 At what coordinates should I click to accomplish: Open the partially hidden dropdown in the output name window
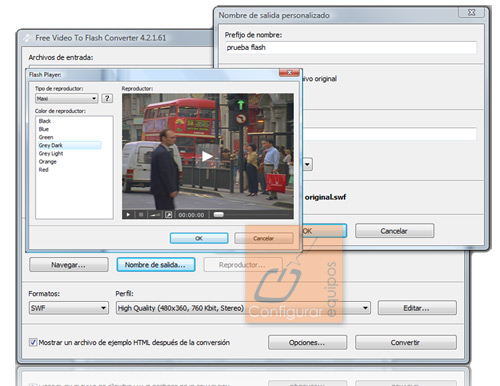tap(307, 164)
